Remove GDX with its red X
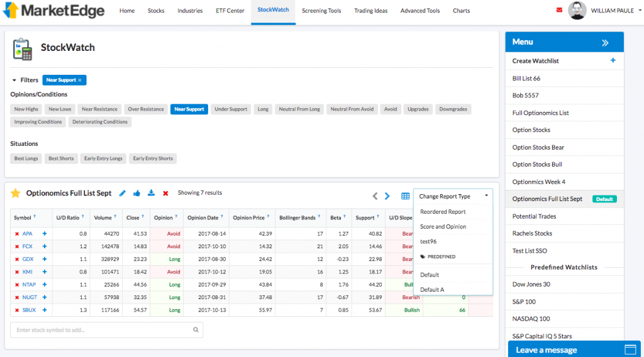644x357 pixels. [x=17, y=260]
